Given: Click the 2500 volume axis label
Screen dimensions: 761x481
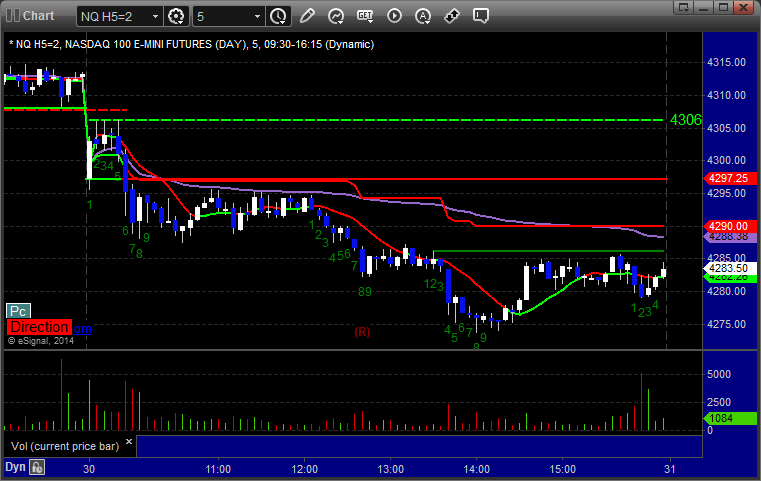Looking at the screenshot, I should 719,402.
